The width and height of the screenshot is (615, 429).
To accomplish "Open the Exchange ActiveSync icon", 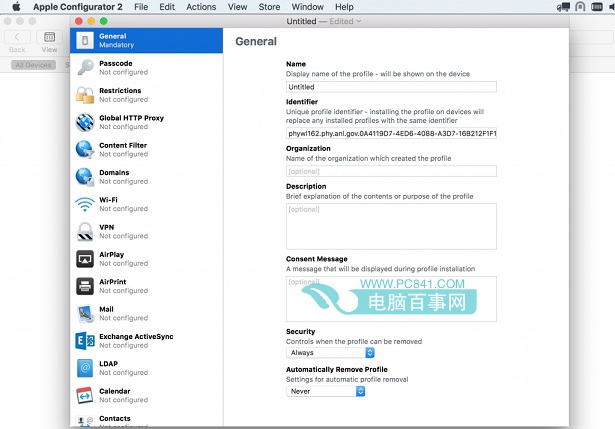I will point(85,341).
